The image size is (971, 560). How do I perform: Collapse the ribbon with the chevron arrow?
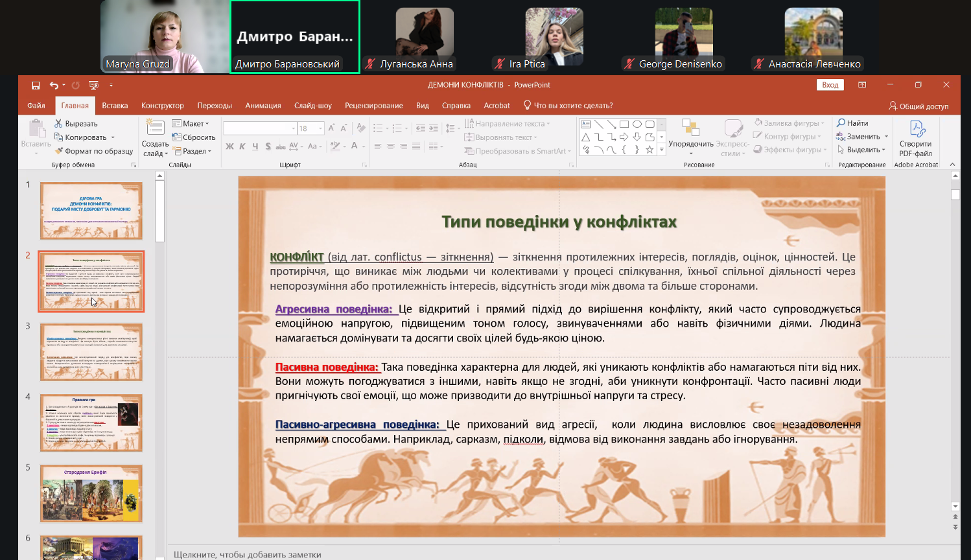click(x=952, y=165)
